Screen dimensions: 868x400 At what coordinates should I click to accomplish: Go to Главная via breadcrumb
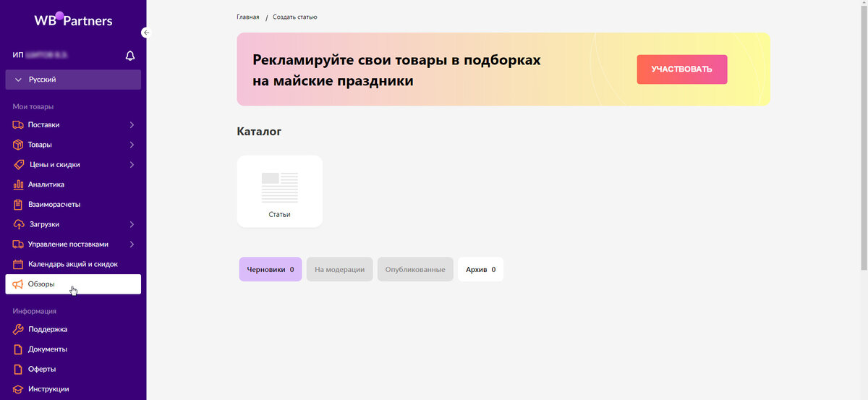[248, 17]
